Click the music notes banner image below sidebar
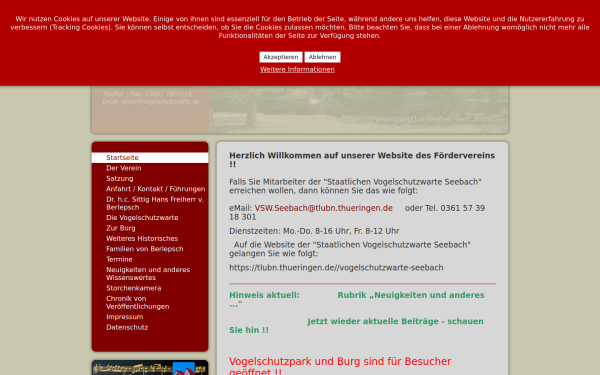Viewport: 600px width, 375px height. click(x=150, y=368)
